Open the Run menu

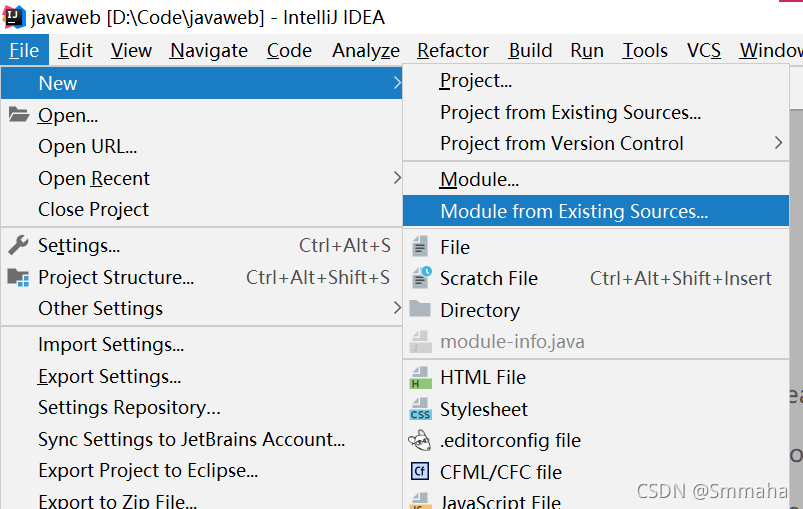(587, 50)
